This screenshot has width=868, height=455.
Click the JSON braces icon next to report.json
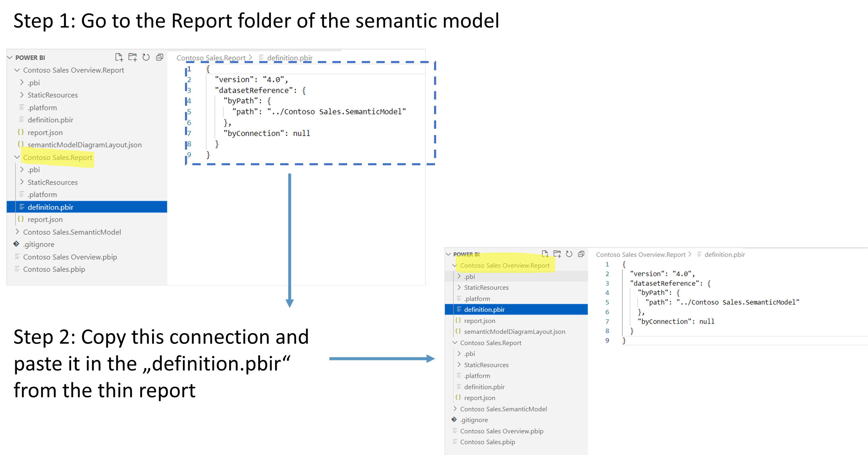click(20, 132)
